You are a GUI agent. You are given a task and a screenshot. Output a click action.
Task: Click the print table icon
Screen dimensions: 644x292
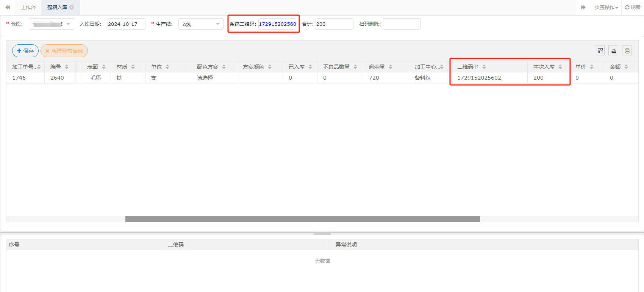coord(627,51)
